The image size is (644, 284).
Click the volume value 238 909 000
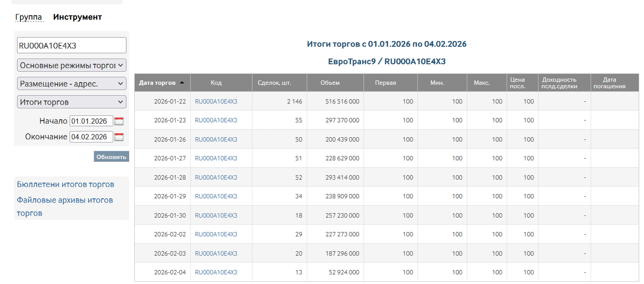(342, 196)
